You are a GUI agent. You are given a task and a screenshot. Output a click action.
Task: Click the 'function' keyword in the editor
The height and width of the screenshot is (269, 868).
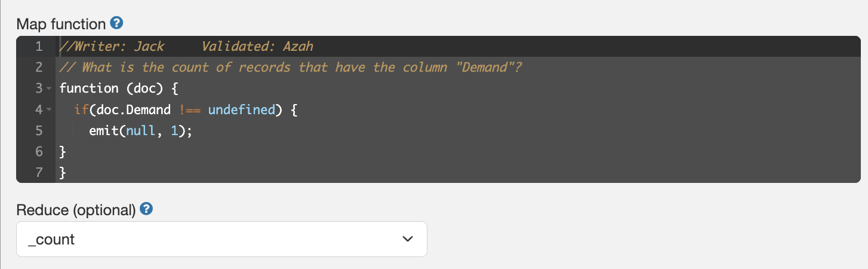click(89, 88)
